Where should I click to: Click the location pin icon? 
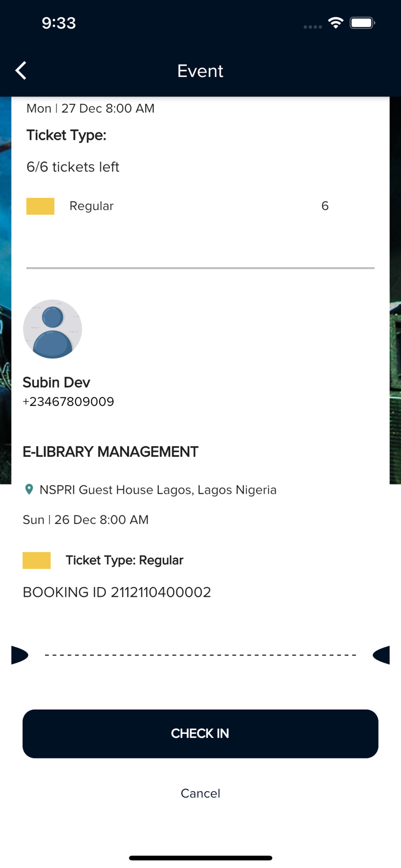coord(29,490)
